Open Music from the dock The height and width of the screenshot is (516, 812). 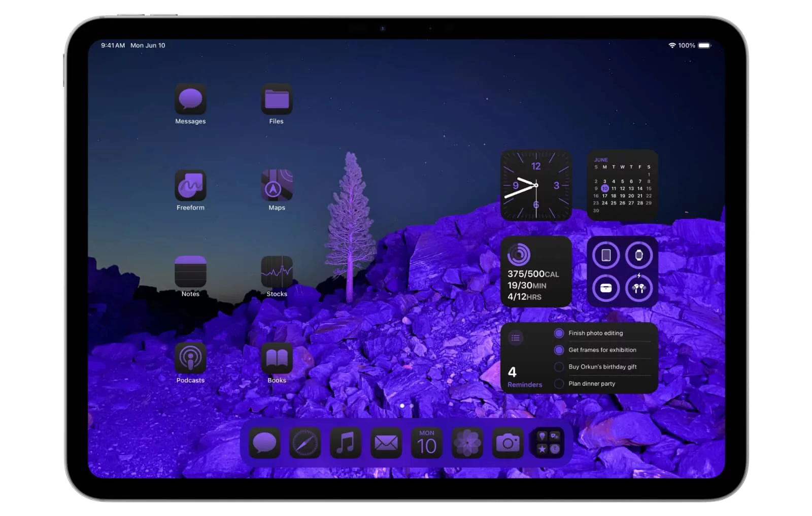click(x=346, y=443)
